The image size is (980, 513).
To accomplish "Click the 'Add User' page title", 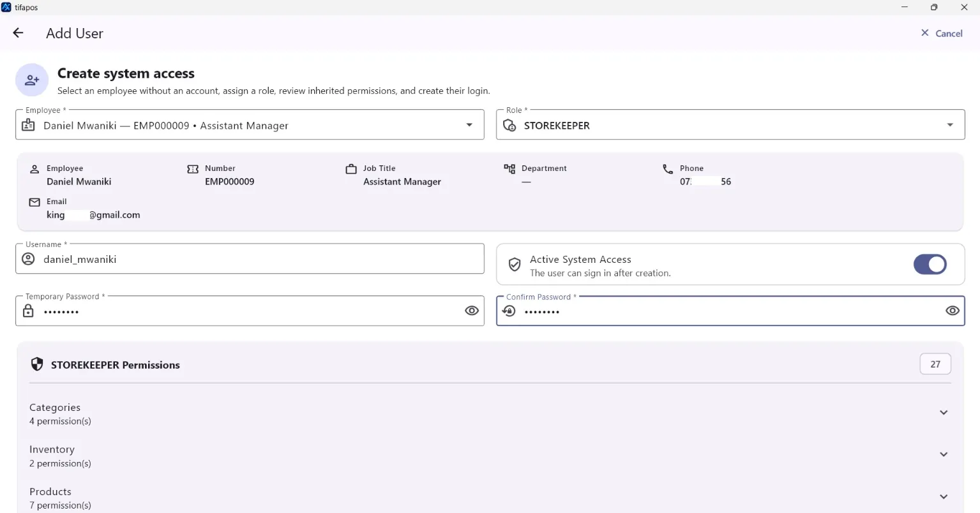I will (75, 33).
